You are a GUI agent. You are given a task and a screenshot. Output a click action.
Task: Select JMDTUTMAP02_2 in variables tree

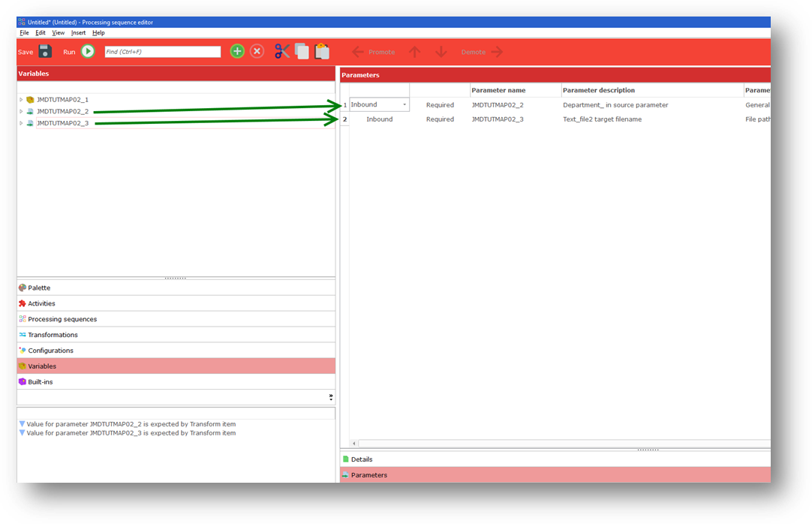coord(62,111)
